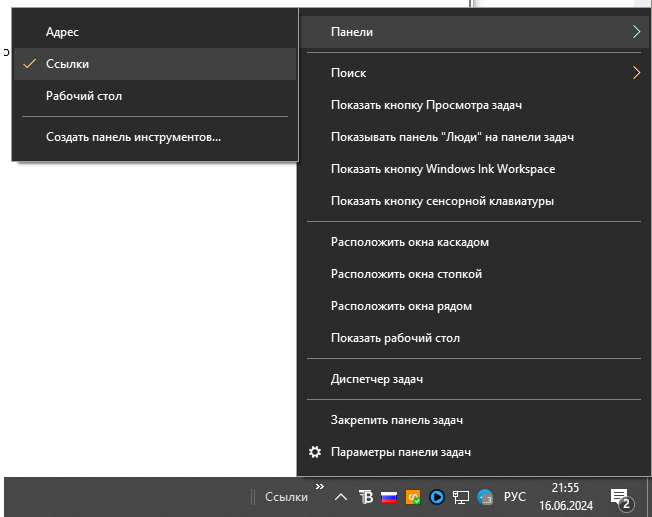Choose Создать панель инструментов…
Image resolution: width=652 pixels, height=517 pixels.
tap(155, 137)
